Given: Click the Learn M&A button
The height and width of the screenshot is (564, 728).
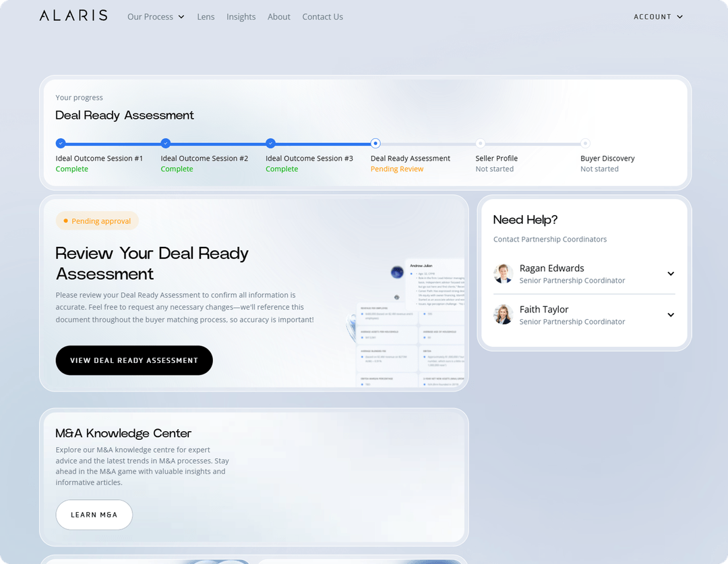Looking at the screenshot, I should 94,515.
